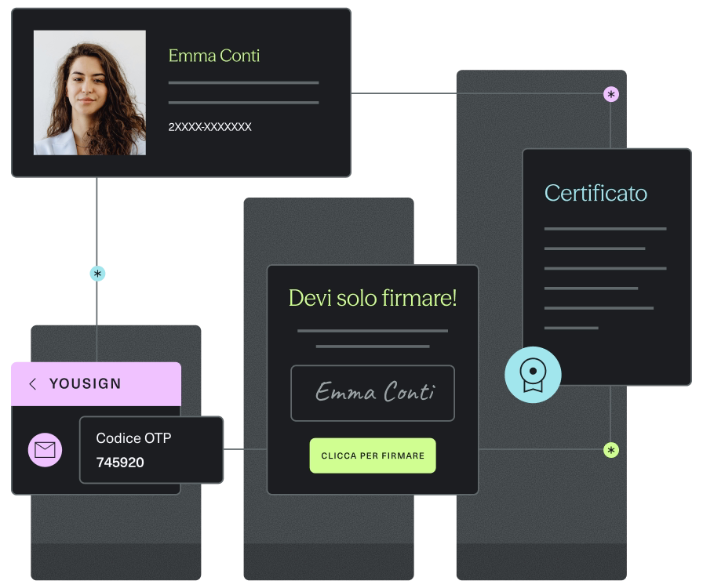Click the OTP code 745920
Viewport: 703px width, 588px height.
(x=120, y=463)
